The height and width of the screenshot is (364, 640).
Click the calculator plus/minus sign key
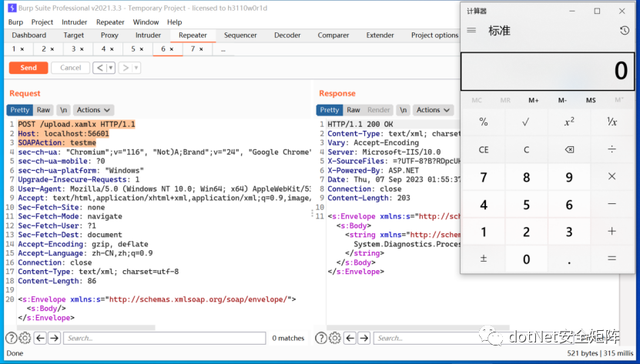point(483,259)
